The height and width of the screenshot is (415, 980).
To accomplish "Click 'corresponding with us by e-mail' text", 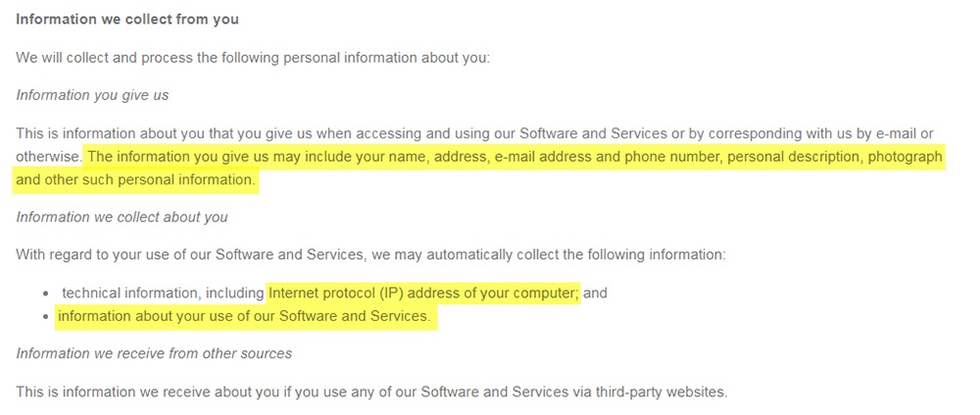I will 812,133.
